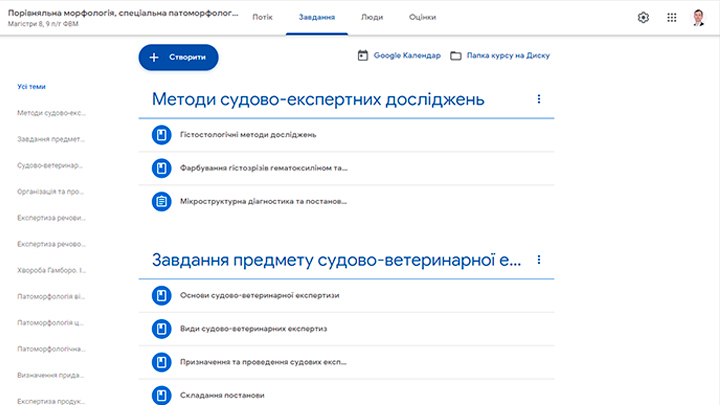Open the Google Календар calendar icon

tap(363, 56)
